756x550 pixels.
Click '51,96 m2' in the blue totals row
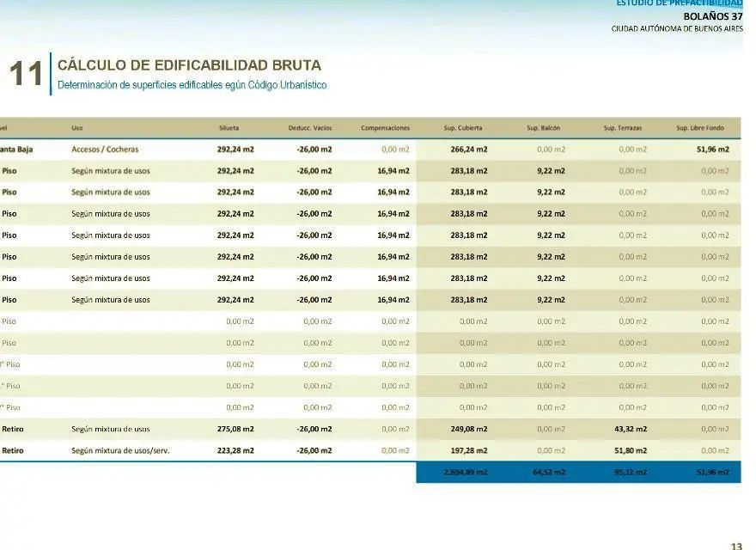(x=712, y=473)
